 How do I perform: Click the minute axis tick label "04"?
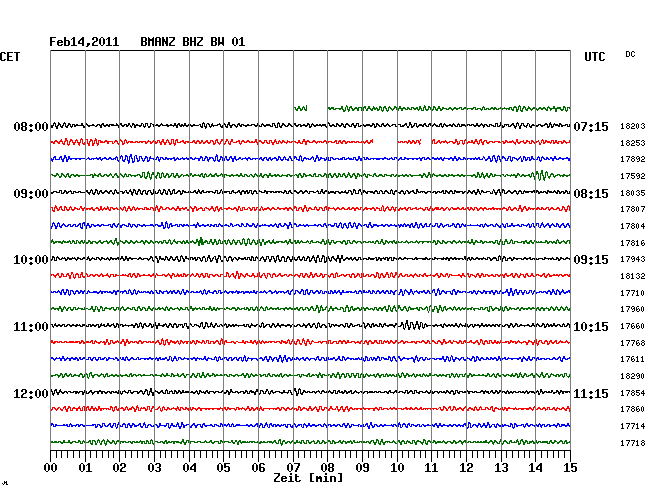tap(189, 468)
